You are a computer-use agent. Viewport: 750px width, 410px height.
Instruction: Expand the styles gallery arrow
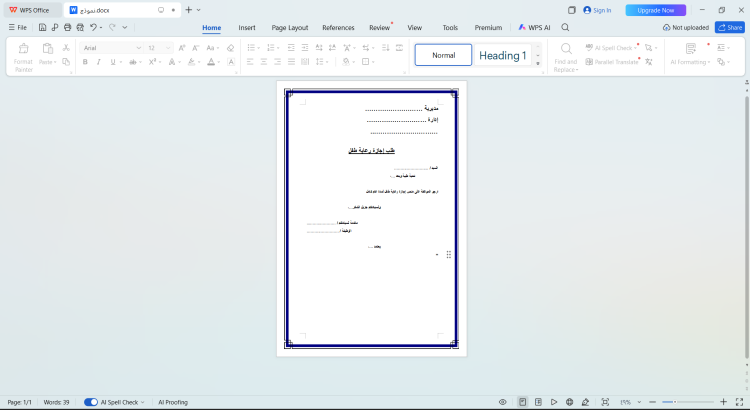coord(538,64)
